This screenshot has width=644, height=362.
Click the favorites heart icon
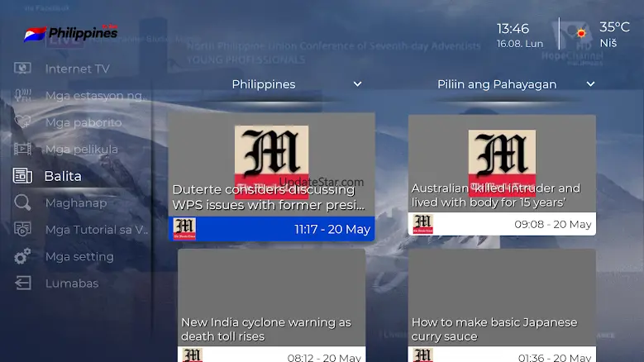(22, 121)
